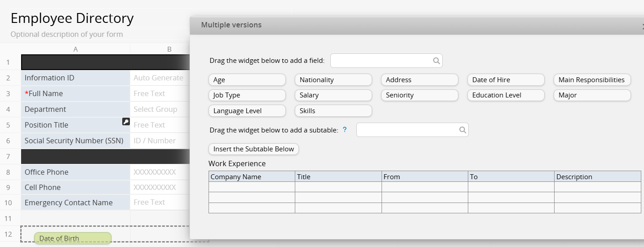Pick the Main Responsibilities widget
Image resolution: width=644 pixels, height=247 pixels.
tap(591, 80)
